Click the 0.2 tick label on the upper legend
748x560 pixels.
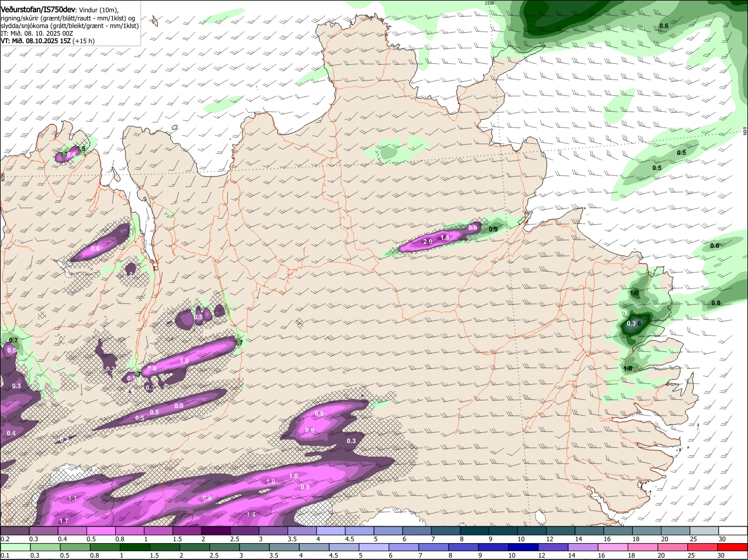point(5,539)
